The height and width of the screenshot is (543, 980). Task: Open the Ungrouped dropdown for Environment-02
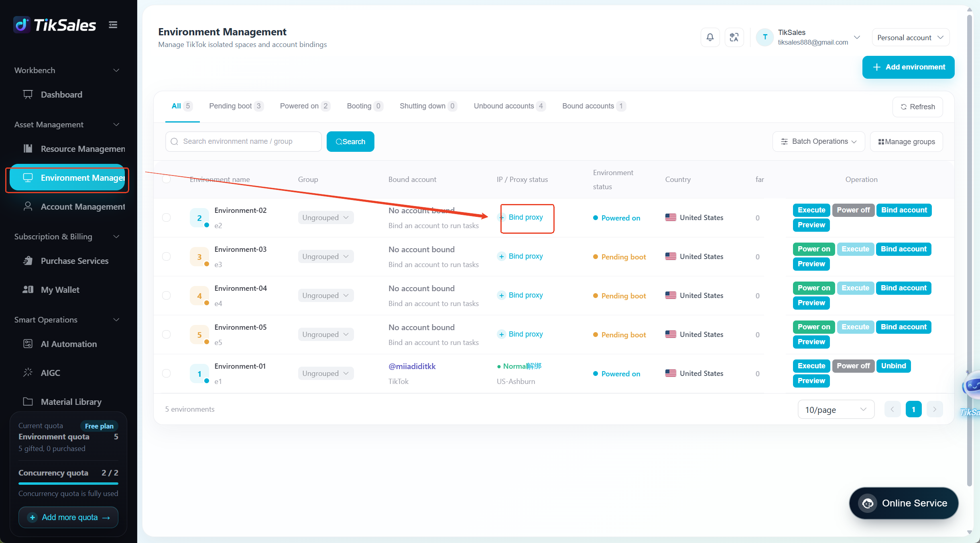(x=326, y=217)
